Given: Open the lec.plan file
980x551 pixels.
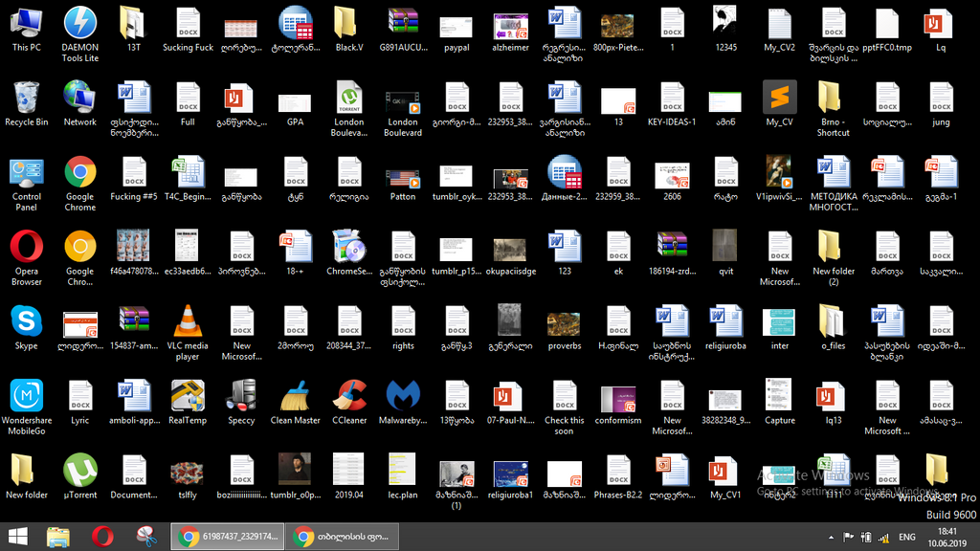Looking at the screenshot, I should 403,477.
